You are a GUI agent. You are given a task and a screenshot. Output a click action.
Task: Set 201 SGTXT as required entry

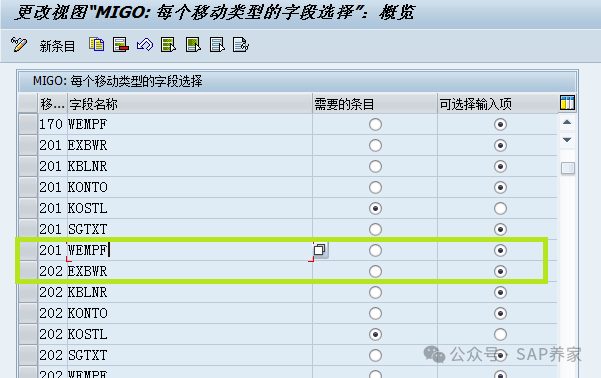(375, 229)
